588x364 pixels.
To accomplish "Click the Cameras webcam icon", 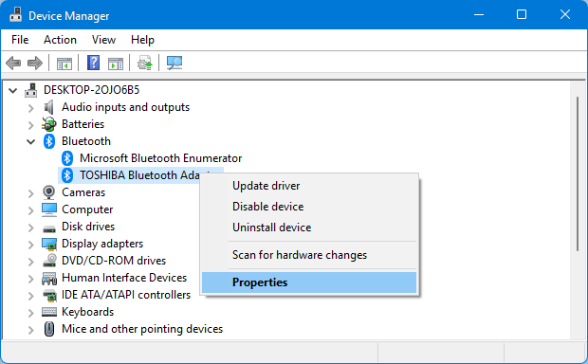I will [48, 192].
